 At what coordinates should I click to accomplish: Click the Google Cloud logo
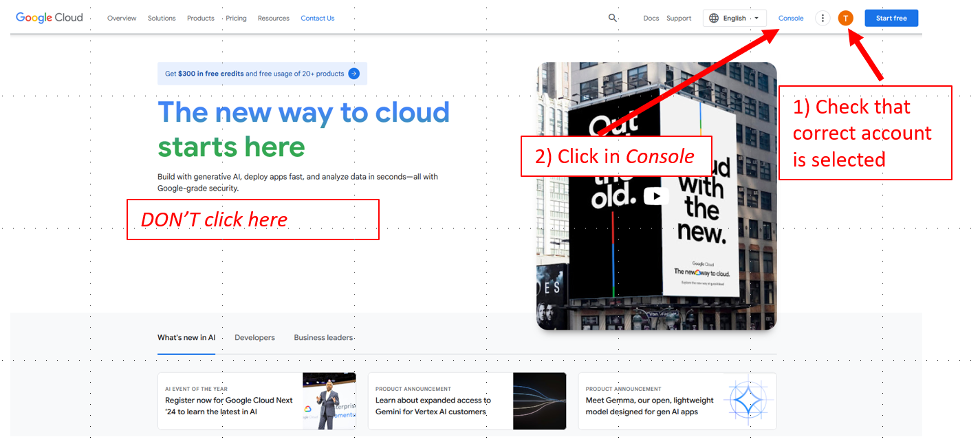tap(50, 18)
